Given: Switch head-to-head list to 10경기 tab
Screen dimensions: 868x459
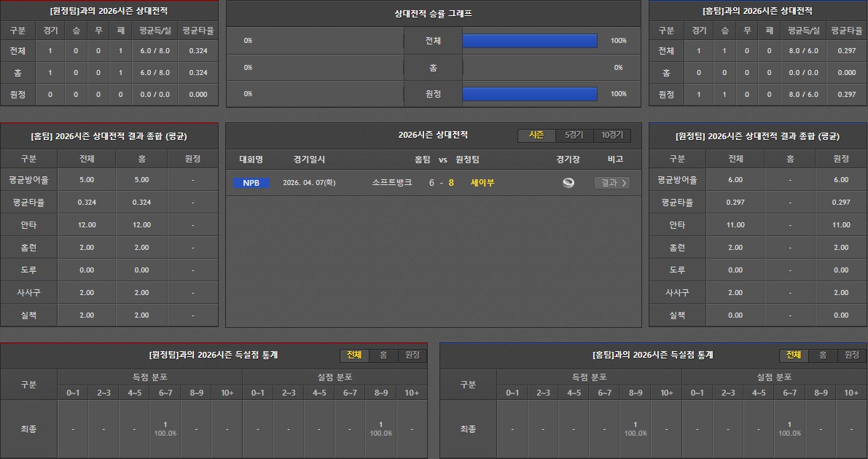Looking at the screenshot, I should [x=611, y=136].
